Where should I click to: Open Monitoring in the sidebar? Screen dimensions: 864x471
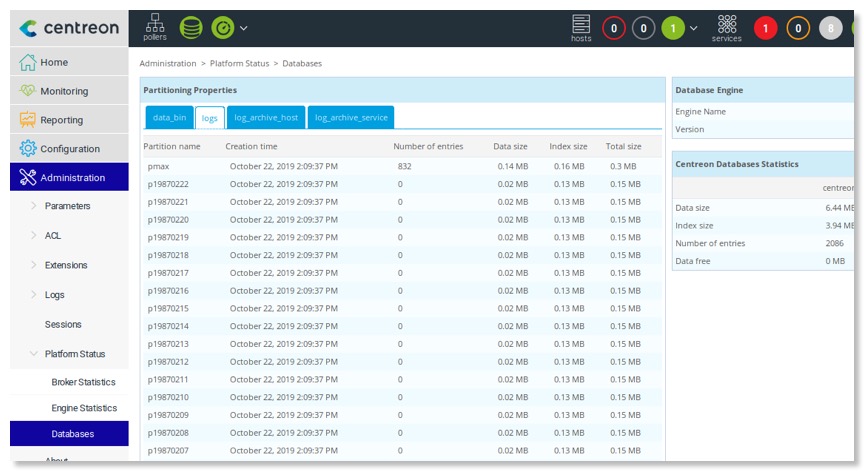[x=64, y=91]
